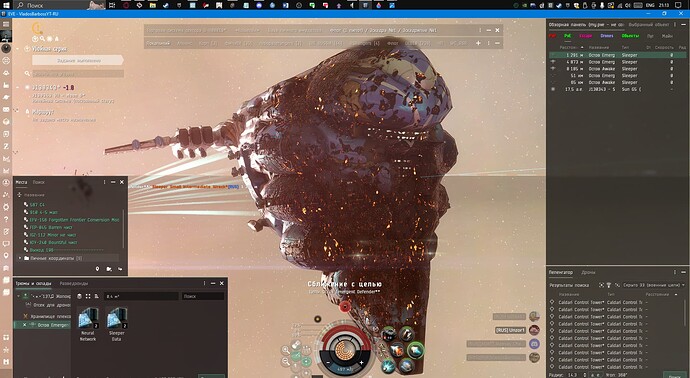The height and width of the screenshot is (378, 690).
Task: Click the help question mark in Neocom sidebar
Action: click(6, 219)
